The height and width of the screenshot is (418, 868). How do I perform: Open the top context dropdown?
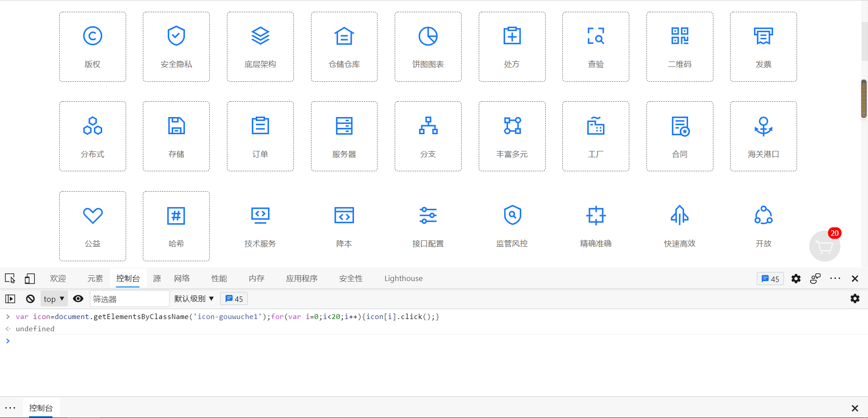click(x=54, y=299)
